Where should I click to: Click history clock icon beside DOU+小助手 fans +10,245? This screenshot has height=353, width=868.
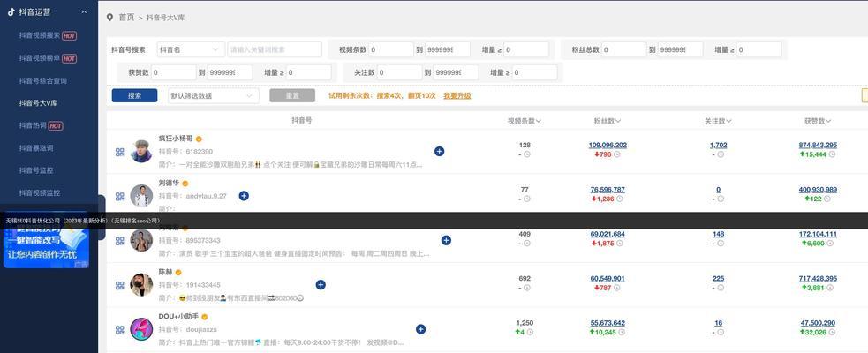coord(621,333)
